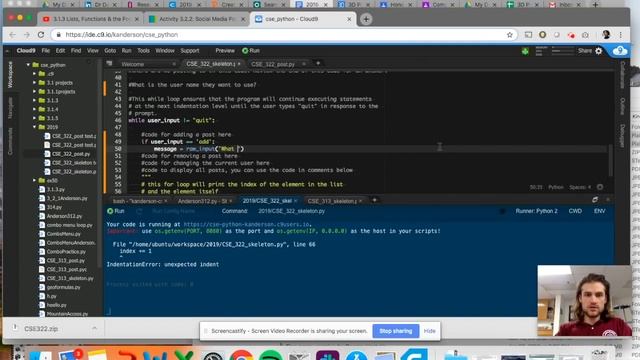This screenshot has width=640, height=360.
Task: Click Chrome icon in the macOS dock
Action: click(x=241, y=356)
